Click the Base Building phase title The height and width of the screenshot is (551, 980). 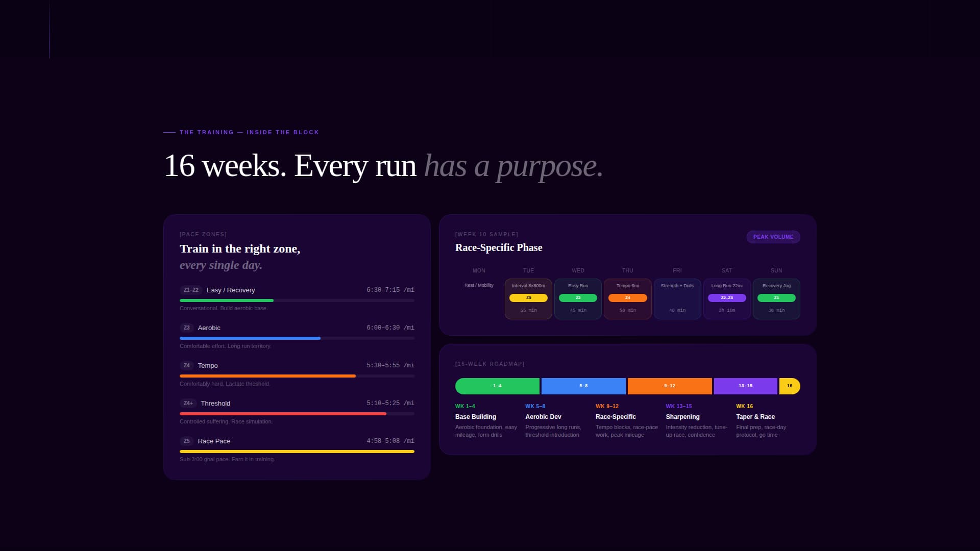pyautogui.click(x=476, y=417)
